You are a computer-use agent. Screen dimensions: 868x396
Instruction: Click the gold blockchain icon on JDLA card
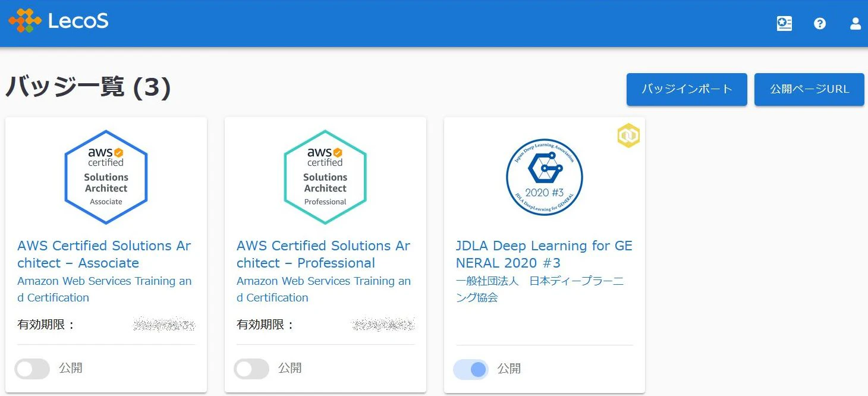click(628, 136)
